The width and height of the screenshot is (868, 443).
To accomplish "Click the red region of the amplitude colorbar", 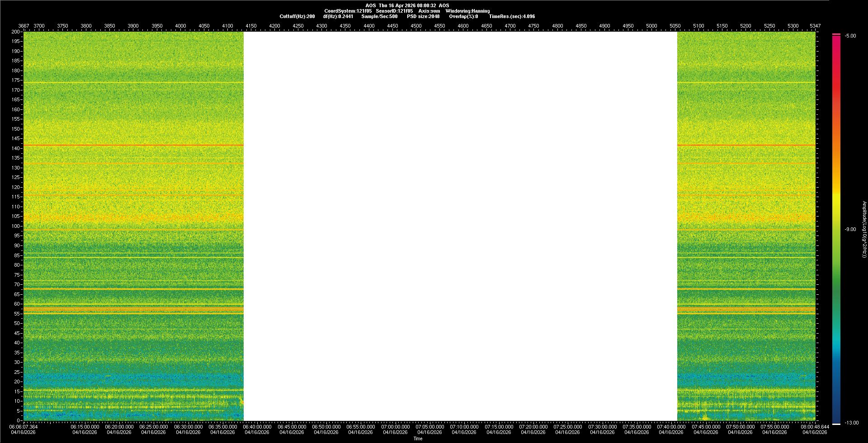I will pyautogui.click(x=836, y=90).
